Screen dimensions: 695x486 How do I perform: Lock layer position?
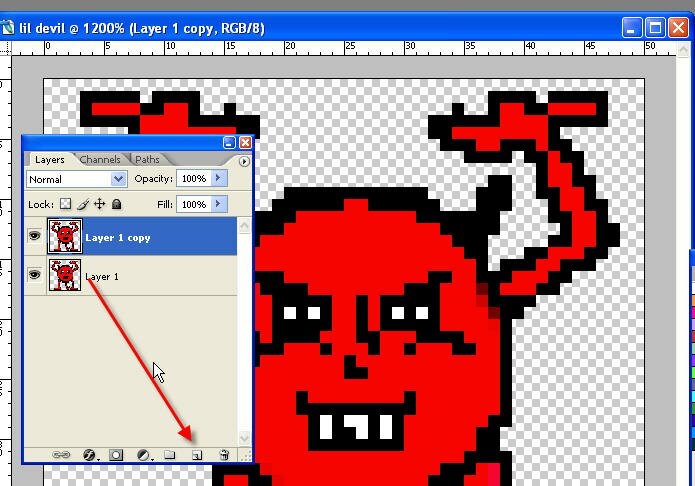coord(100,204)
